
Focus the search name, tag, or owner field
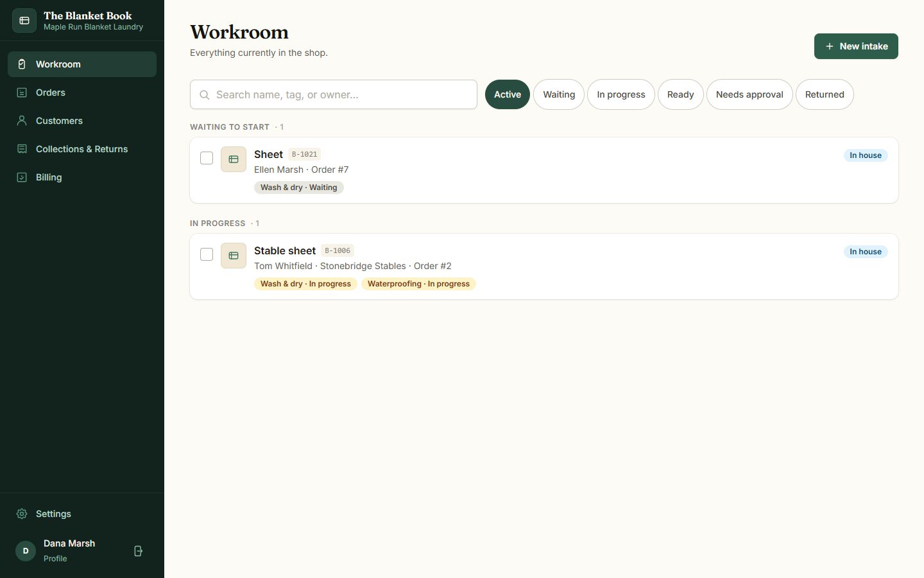[x=334, y=94]
